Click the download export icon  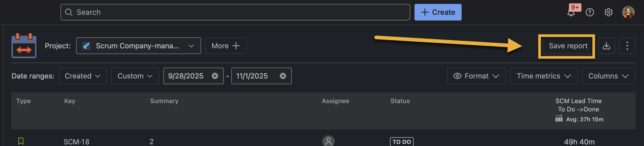(606, 46)
